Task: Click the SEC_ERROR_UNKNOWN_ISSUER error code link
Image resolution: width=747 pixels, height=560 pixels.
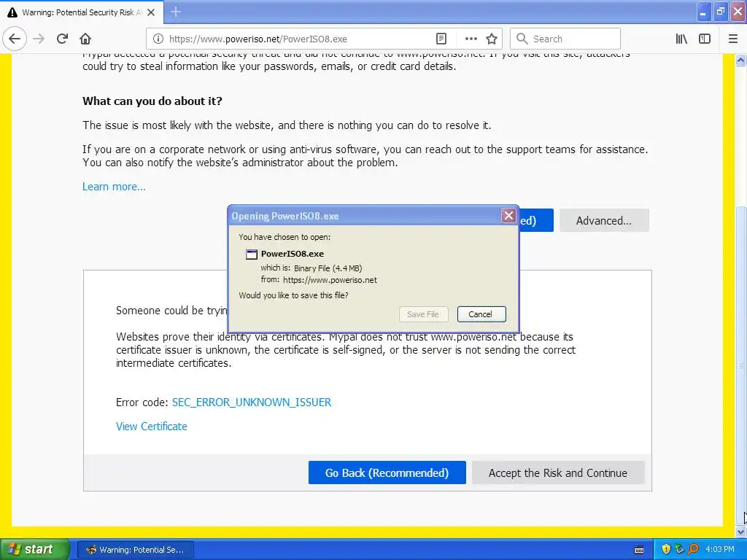Action: point(252,402)
